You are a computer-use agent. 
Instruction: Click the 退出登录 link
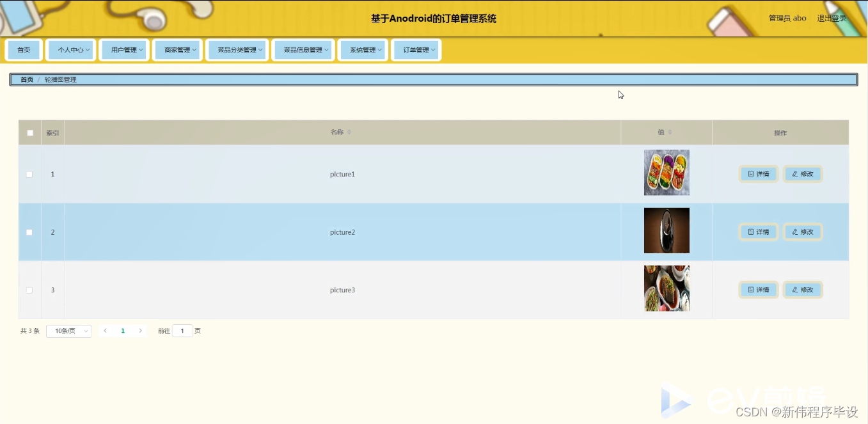click(x=832, y=19)
